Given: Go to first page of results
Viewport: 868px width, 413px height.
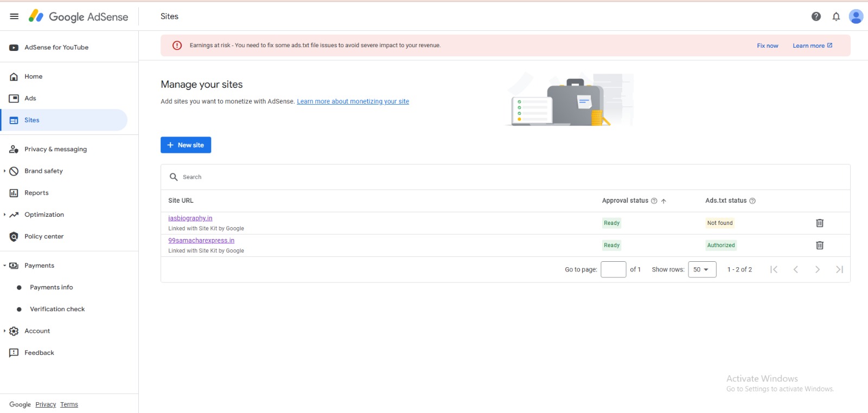Looking at the screenshot, I should (774, 269).
